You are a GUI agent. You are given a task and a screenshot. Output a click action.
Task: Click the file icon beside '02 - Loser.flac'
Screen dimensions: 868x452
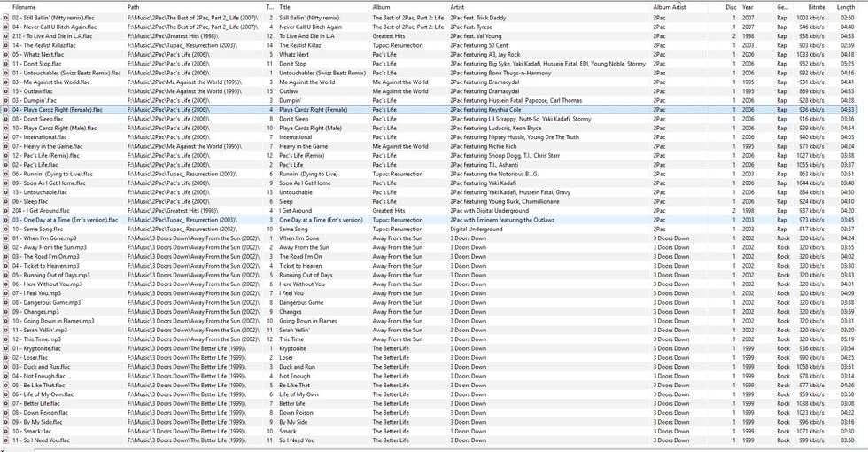(x=6, y=358)
